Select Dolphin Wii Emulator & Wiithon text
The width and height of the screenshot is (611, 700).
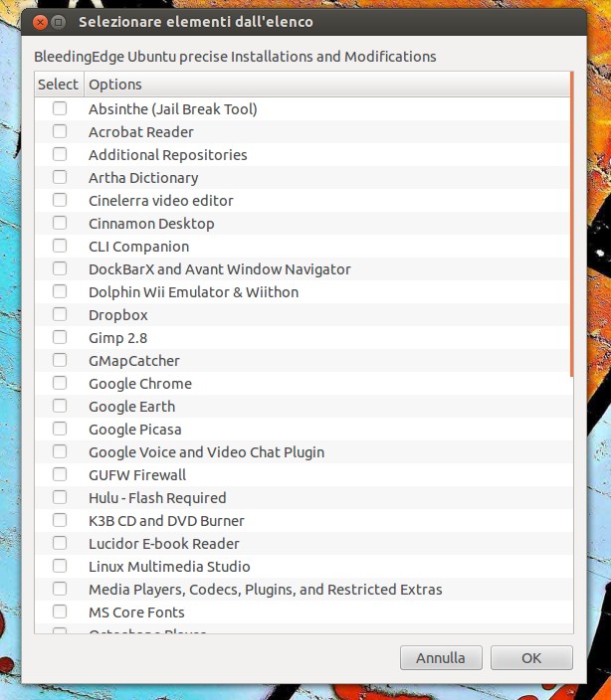(x=193, y=292)
